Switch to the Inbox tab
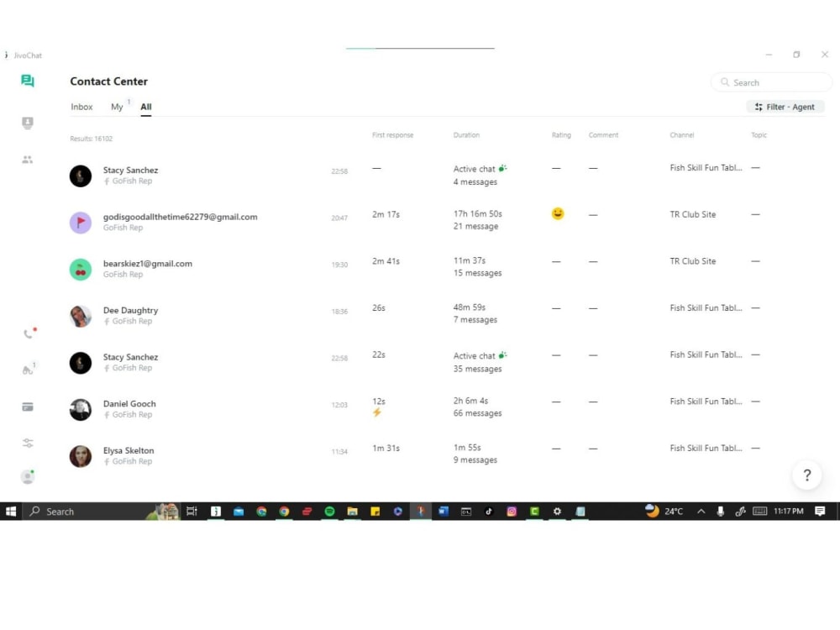Screen dimensions: 840x630 click(81, 107)
